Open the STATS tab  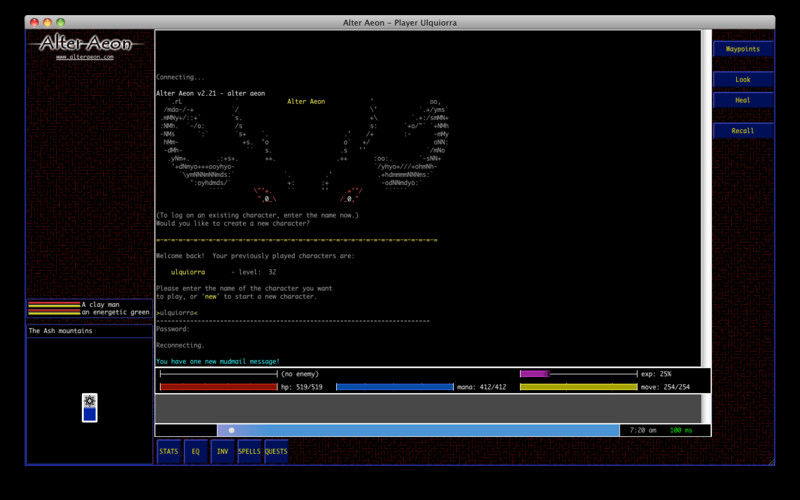point(169,452)
